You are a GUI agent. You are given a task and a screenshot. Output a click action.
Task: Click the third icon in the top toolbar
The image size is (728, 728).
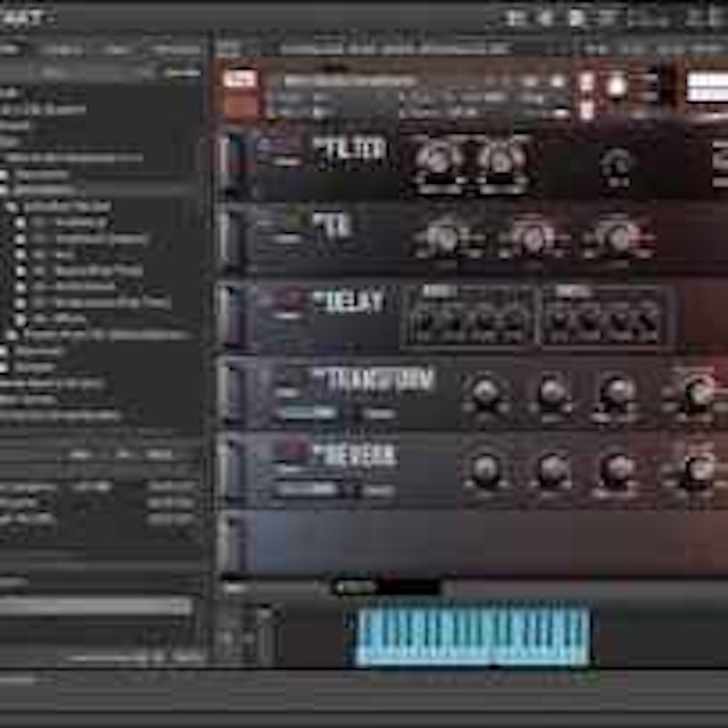(577, 17)
